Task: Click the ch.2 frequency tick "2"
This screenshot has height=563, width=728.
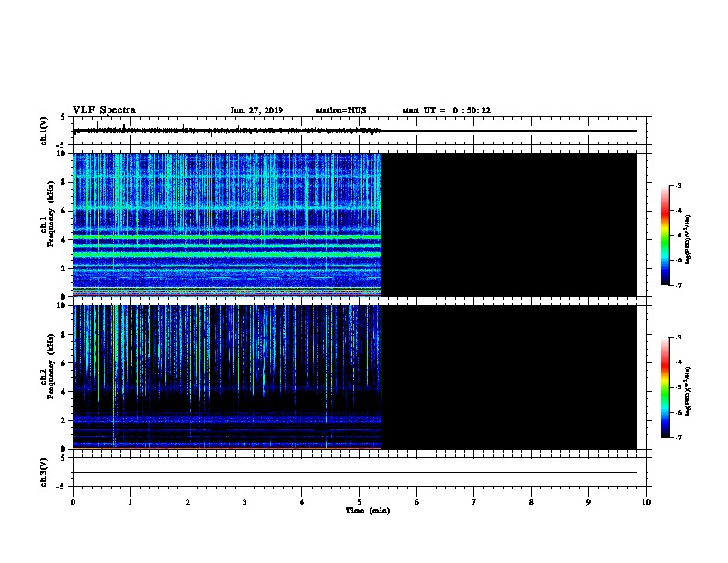Action: click(x=63, y=420)
